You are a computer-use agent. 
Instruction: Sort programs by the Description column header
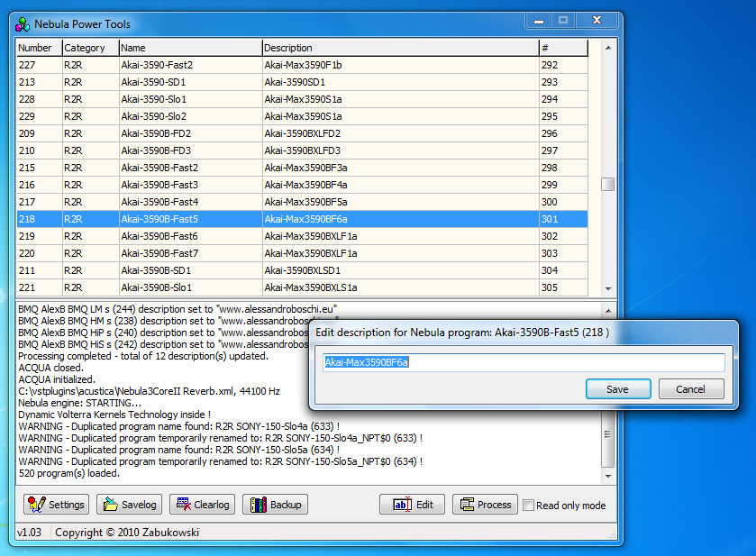click(400, 48)
